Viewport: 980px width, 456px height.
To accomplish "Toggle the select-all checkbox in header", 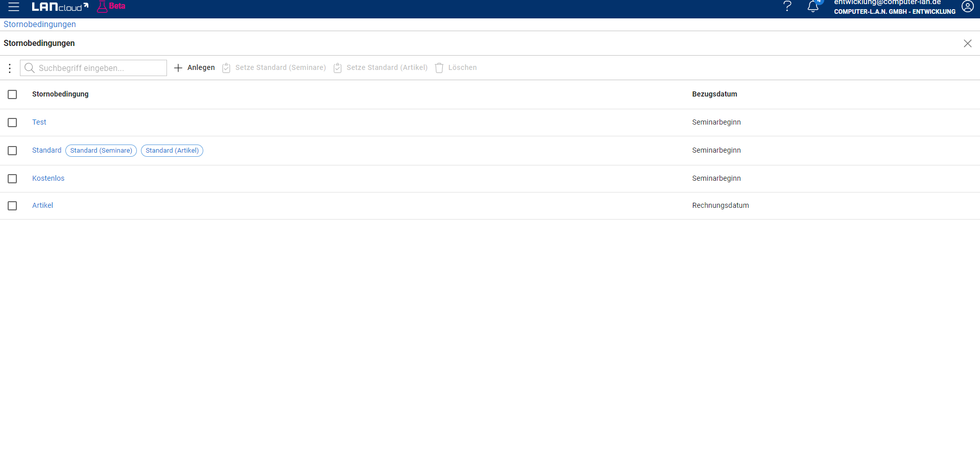I will [x=12, y=94].
